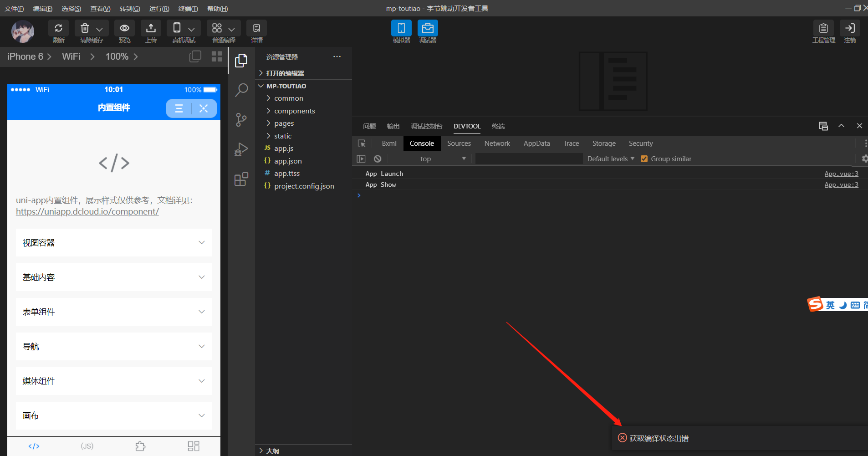
Task: Click the preview (预览) eye icon
Action: coord(124,29)
